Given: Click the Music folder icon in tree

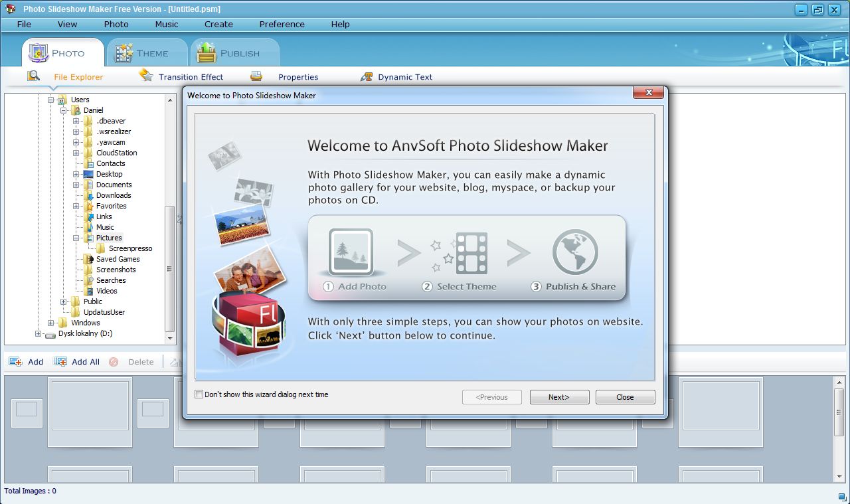Looking at the screenshot, I should point(88,227).
